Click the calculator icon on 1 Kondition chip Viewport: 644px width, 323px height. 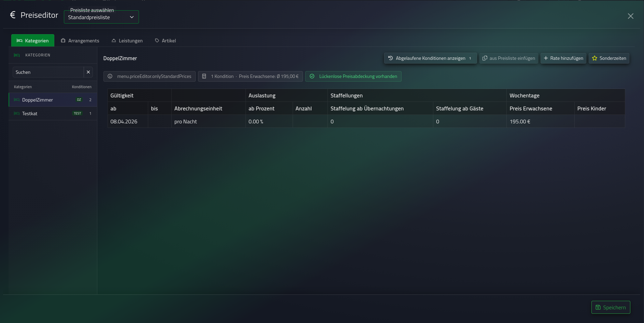tap(204, 76)
